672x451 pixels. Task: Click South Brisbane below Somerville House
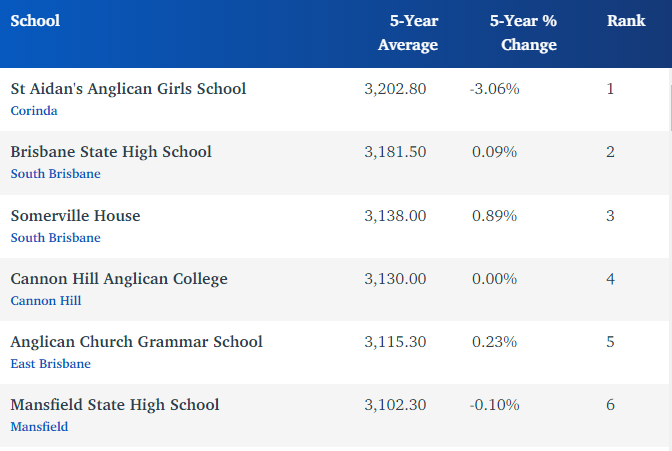(x=55, y=238)
